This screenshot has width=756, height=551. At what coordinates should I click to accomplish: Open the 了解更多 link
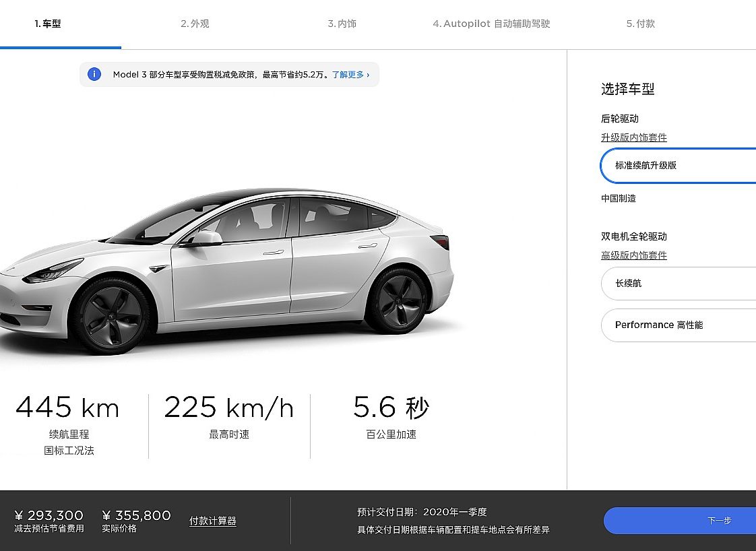[350, 75]
